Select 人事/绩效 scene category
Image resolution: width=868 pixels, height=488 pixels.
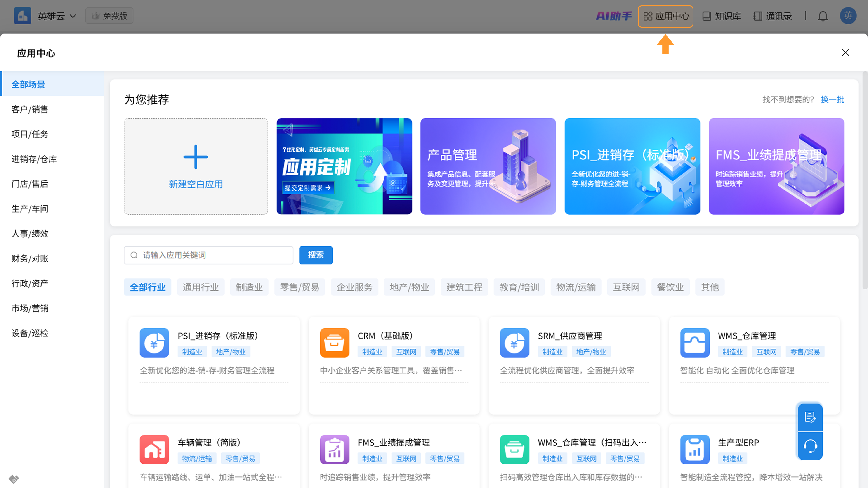(x=52, y=234)
